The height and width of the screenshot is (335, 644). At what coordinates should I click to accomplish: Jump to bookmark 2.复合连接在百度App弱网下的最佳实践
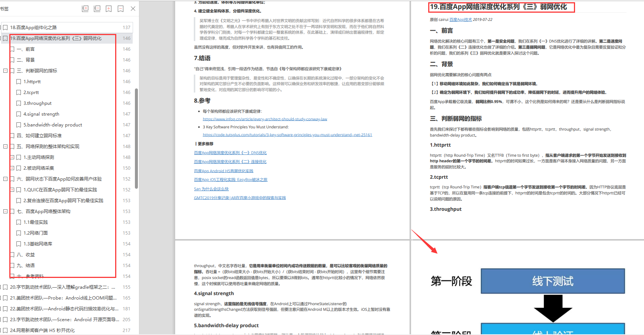[63, 201]
